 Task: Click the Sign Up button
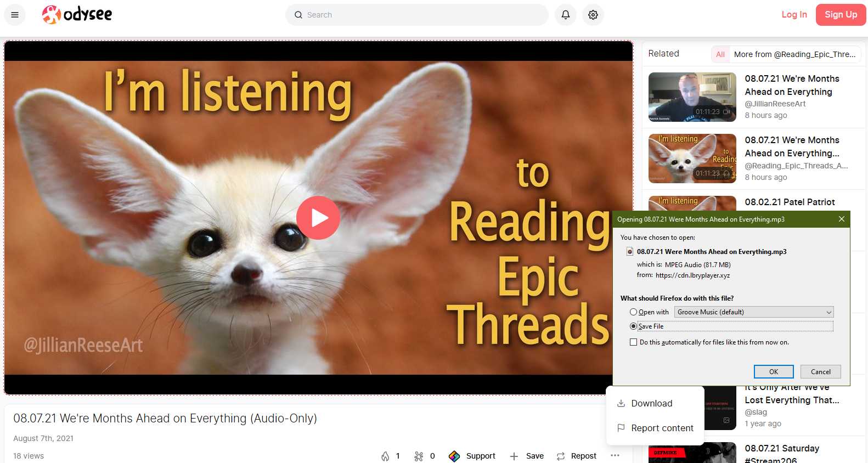point(841,15)
